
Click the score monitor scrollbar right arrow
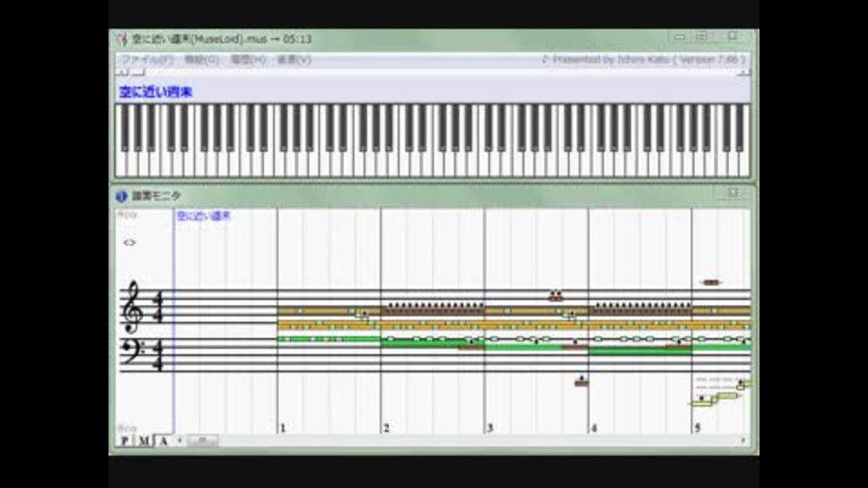coord(743,440)
